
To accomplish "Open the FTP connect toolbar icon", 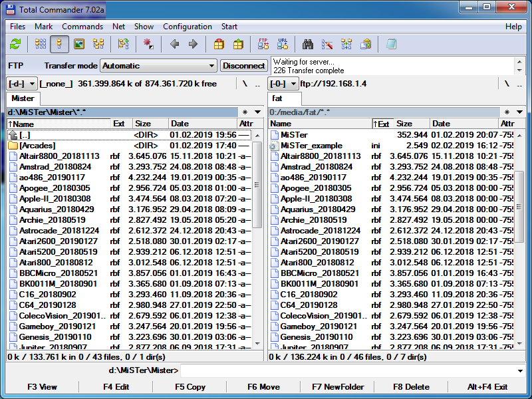I will pos(263,45).
